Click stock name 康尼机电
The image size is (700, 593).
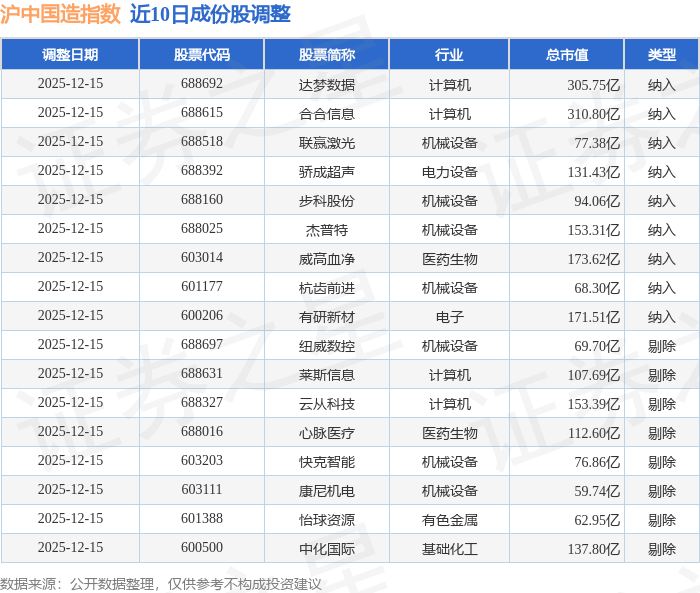pyautogui.click(x=327, y=491)
